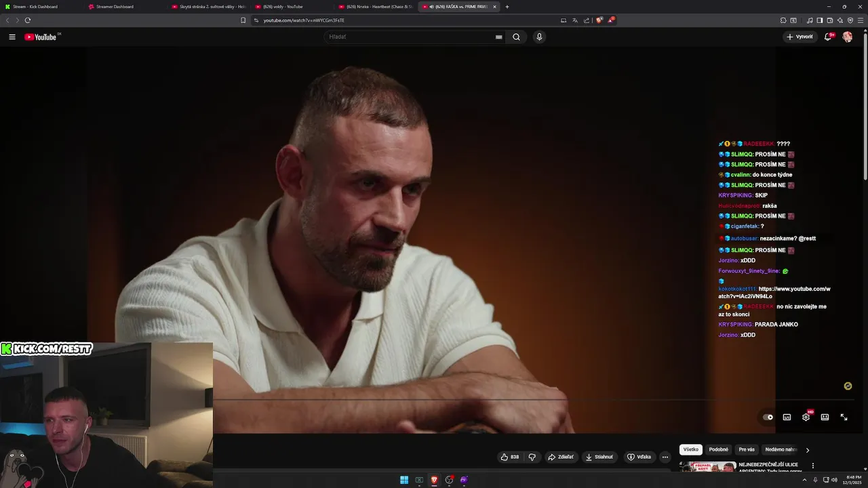Switch to the Skrytá stránka 2. světové války tab
The width and height of the screenshot is (868, 488).
[208, 7]
